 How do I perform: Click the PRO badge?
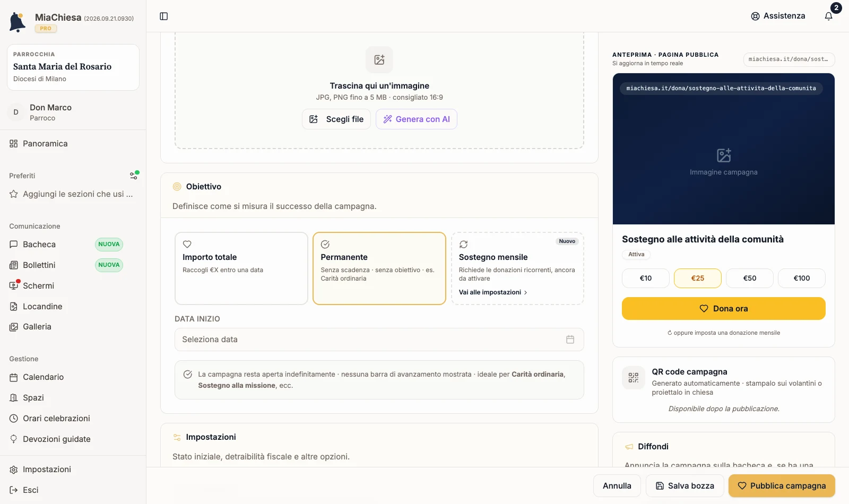click(x=46, y=29)
